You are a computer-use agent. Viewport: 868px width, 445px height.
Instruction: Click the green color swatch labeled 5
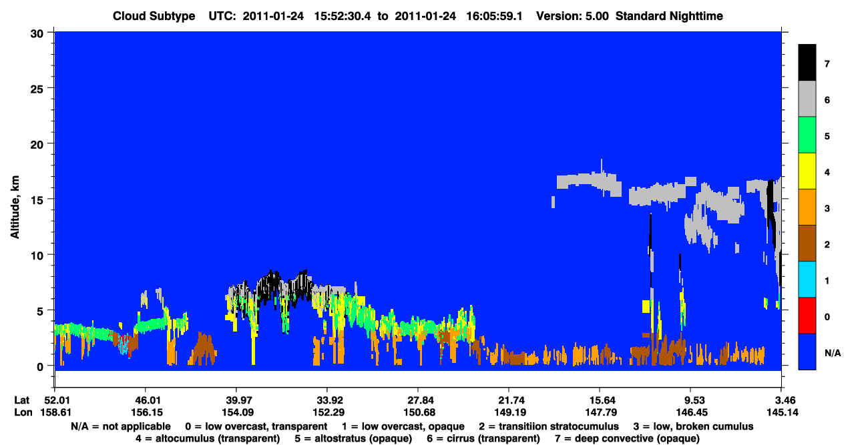click(x=807, y=135)
